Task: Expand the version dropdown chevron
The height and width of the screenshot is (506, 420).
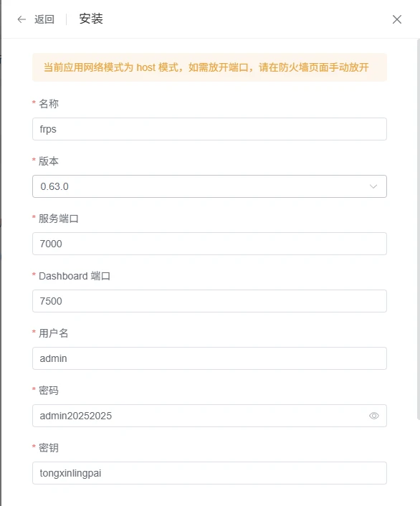Action: 373,186
